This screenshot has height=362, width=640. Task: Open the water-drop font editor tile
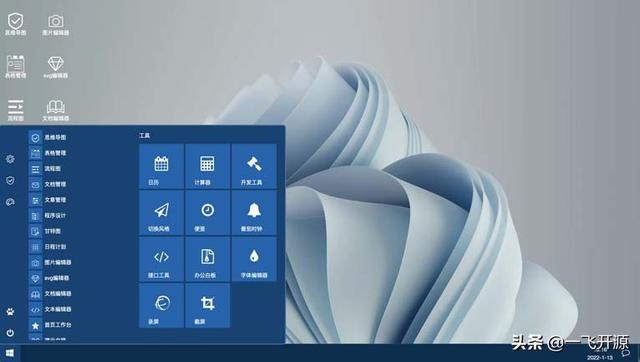click(x=254, y=259)
